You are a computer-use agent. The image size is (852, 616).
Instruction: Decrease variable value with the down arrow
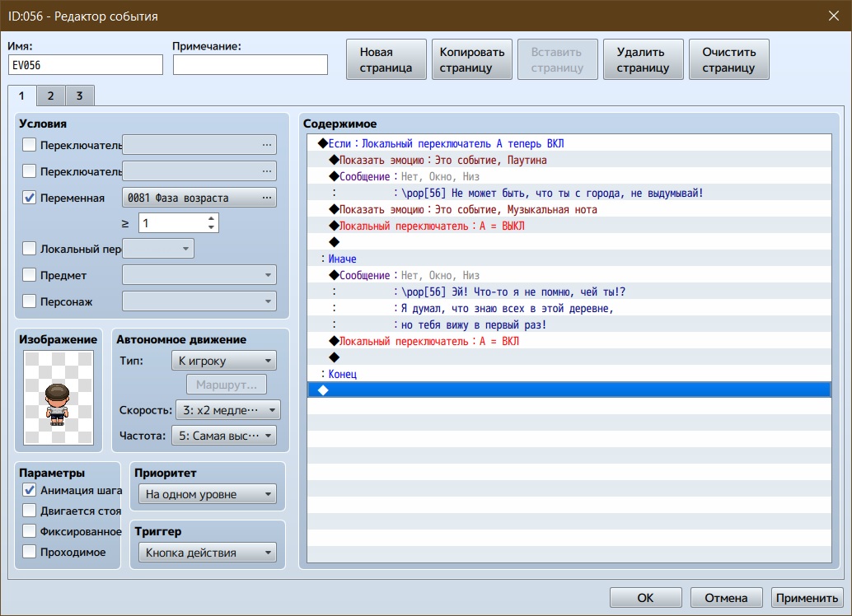pos(212,227)
